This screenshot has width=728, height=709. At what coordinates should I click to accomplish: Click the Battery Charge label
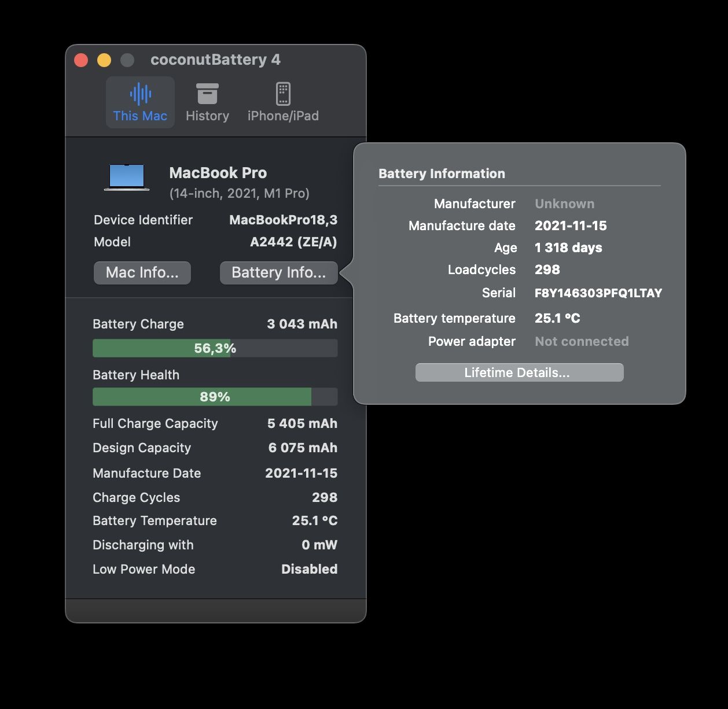click(x=138, y=324)
